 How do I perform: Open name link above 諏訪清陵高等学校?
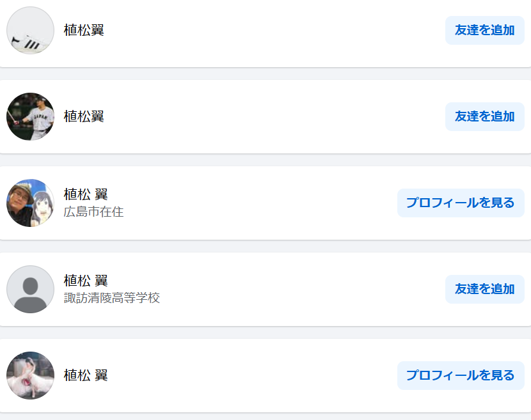tap(86, 281)
